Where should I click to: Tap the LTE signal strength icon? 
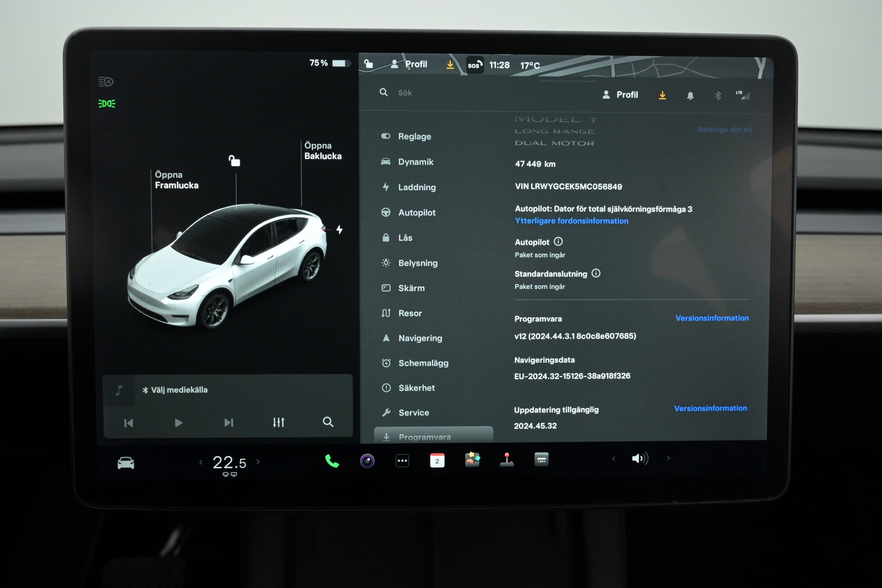[743, 95]
